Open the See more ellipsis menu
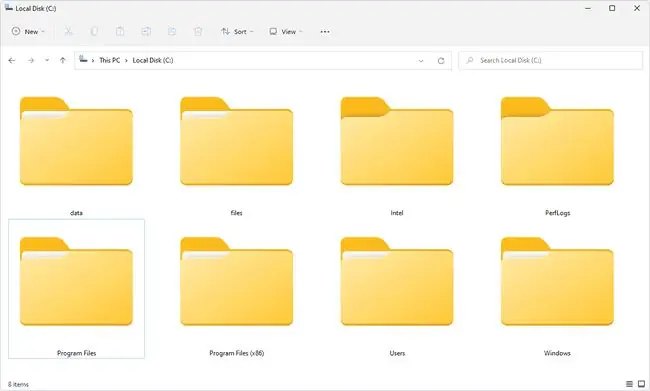Image resolution: width=650 pixels, height=391 pixels. click(x=325, y=32)
